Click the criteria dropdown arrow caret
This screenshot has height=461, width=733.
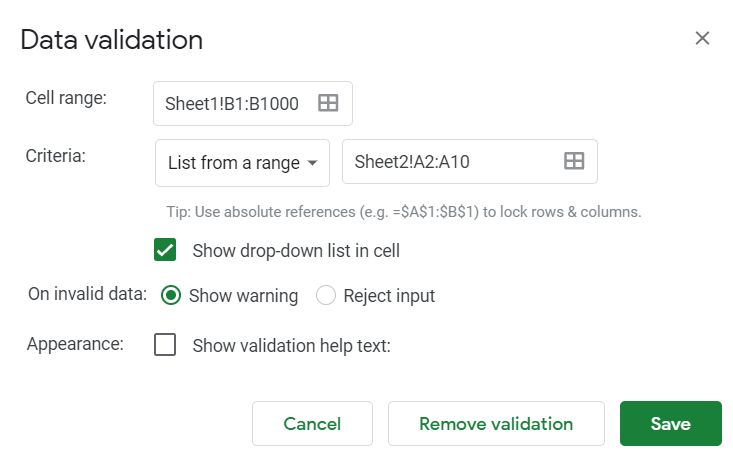[312, 163]
